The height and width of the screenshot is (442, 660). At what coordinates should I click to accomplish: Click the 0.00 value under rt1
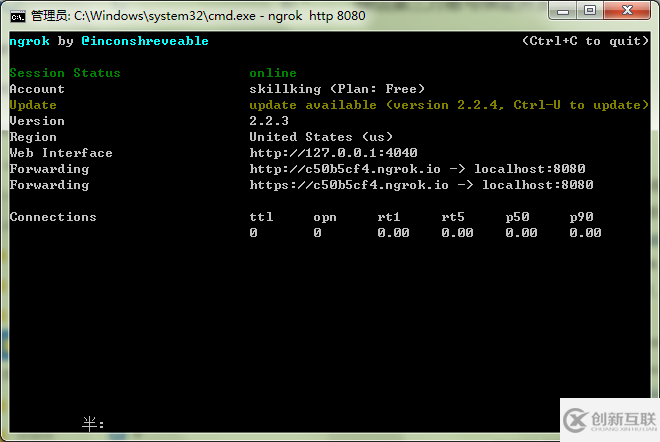(393, 233)
